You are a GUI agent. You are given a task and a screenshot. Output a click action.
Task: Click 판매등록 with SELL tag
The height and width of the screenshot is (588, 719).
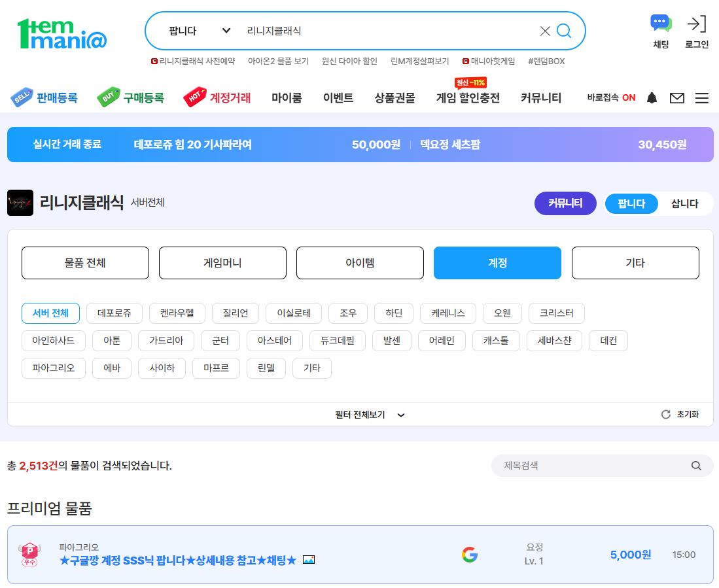(x=44, y=97)
